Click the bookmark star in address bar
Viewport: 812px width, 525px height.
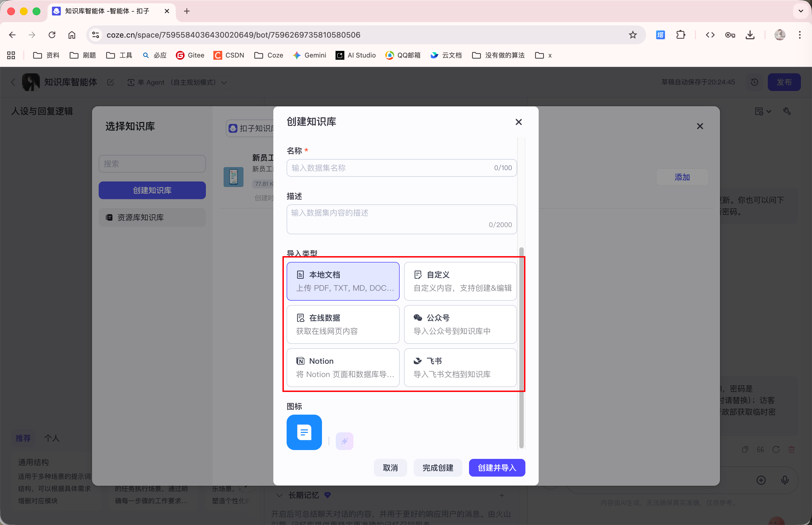[633, 35]
